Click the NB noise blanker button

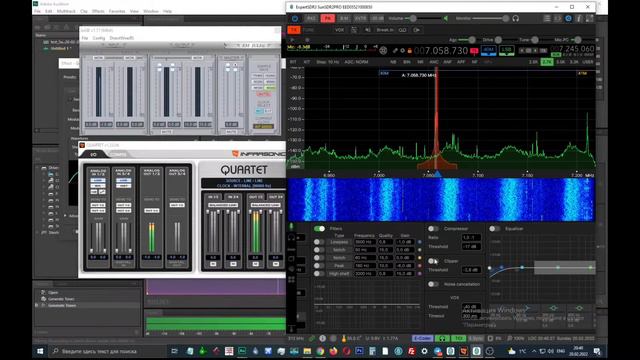393,62
